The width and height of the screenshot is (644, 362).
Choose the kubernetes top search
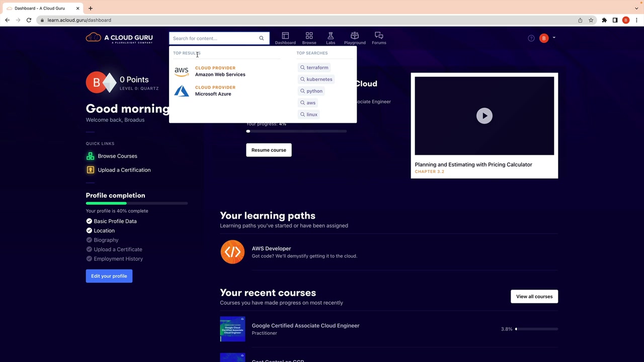(x=316, y=79)
